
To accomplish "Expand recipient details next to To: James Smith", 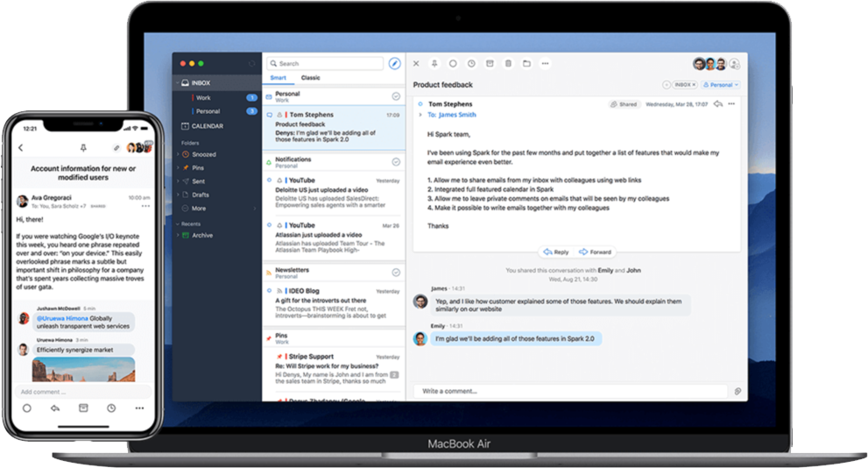I will 420,115.
